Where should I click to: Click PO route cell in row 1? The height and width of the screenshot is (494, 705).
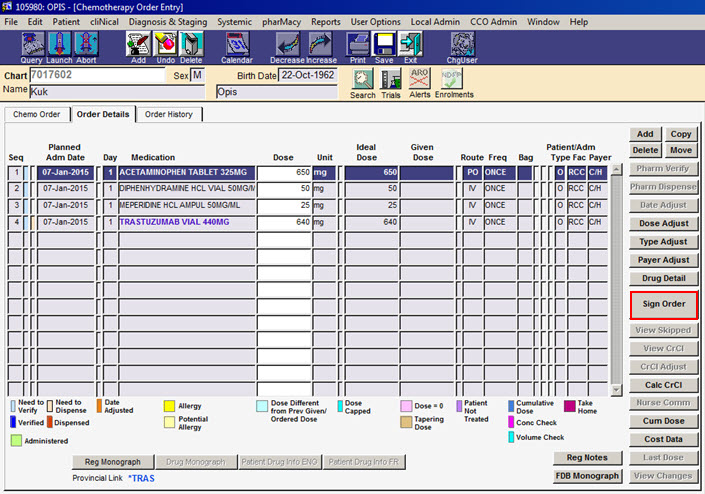pyautogui.click(x=473, y=173)
